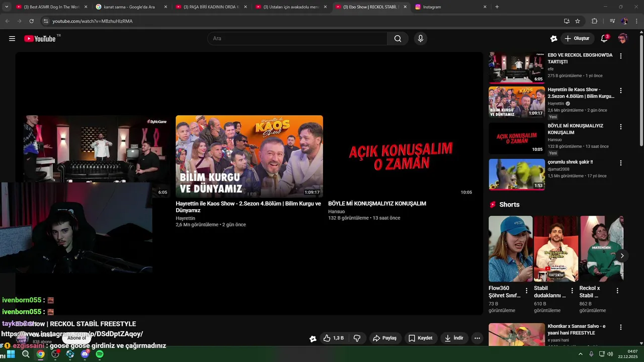Image resolution: width=644 pixels, height=362 pixels.
Task: Start voice search with the microphone icon
Action: click(421, 39)
